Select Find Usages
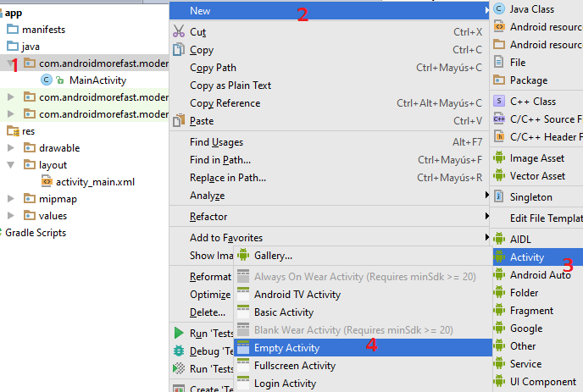Screen dimensions: 583x392 click(330, 142)
